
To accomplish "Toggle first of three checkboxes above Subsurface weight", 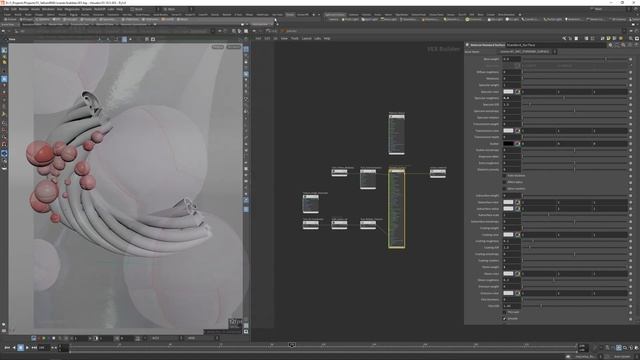I will click(504, 176).
